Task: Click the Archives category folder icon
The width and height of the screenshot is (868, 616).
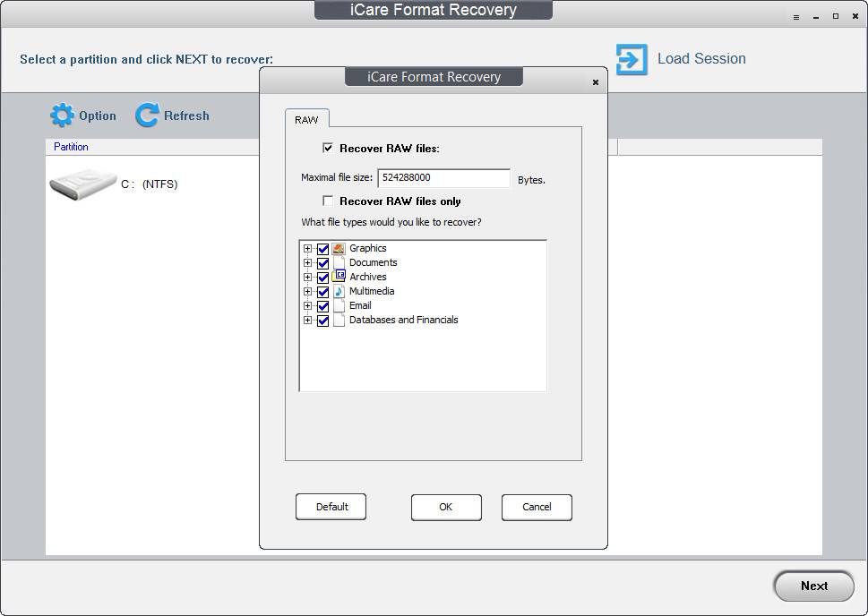Action: click(x=339, y=277)
